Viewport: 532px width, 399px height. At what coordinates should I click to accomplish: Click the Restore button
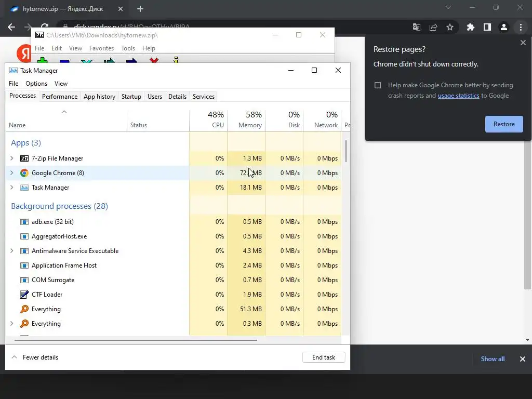coord(504,124)
